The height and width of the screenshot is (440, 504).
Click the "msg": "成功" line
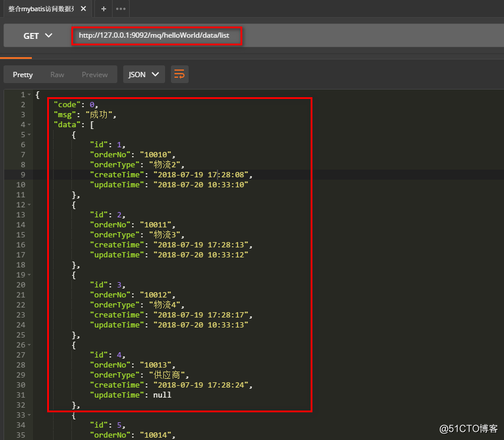tap(85, 115)
